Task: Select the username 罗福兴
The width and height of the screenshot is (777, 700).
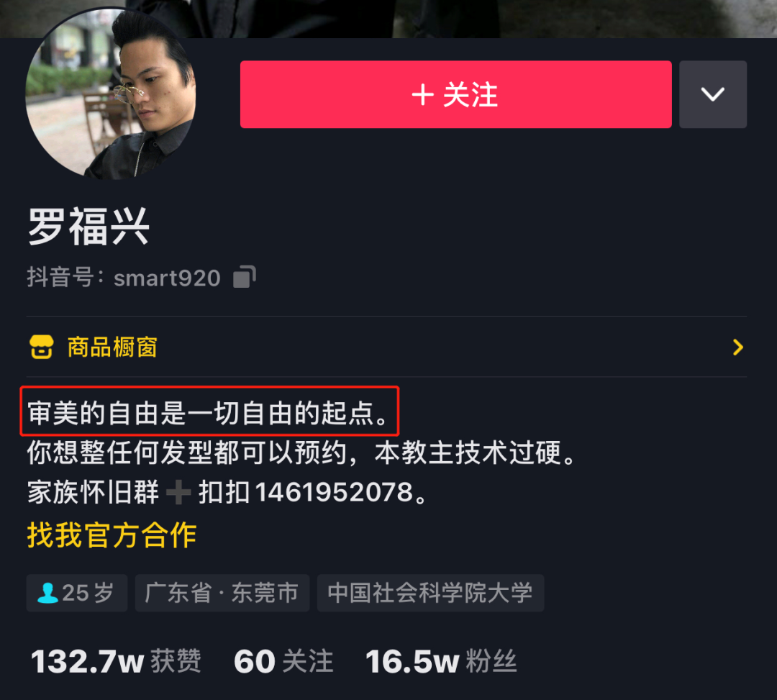Action: 88,227
